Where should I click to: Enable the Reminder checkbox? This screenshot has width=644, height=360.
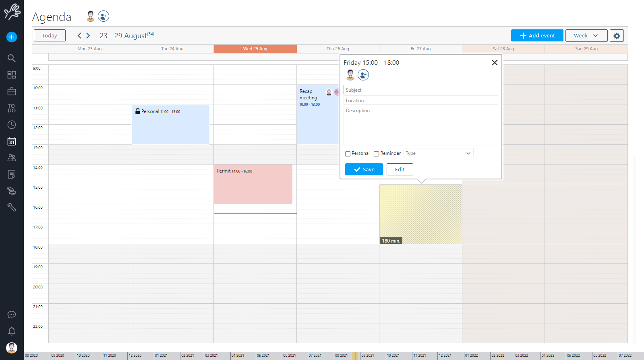(x=376, y=154)
